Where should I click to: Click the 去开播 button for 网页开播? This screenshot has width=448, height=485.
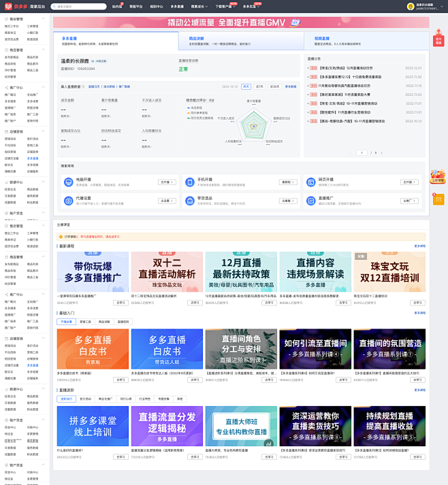tap(409, 182)
